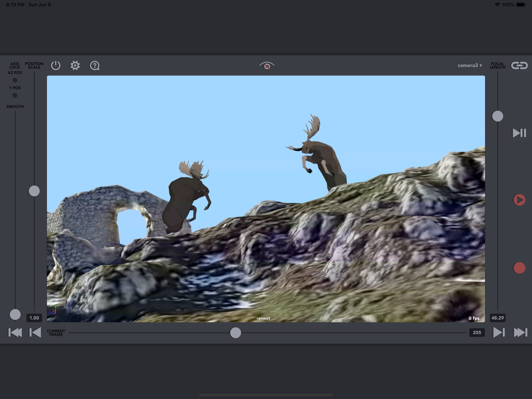Open the camera3 dropdown
The width and height of the screenshot is (532, 399).
[470, 65]
